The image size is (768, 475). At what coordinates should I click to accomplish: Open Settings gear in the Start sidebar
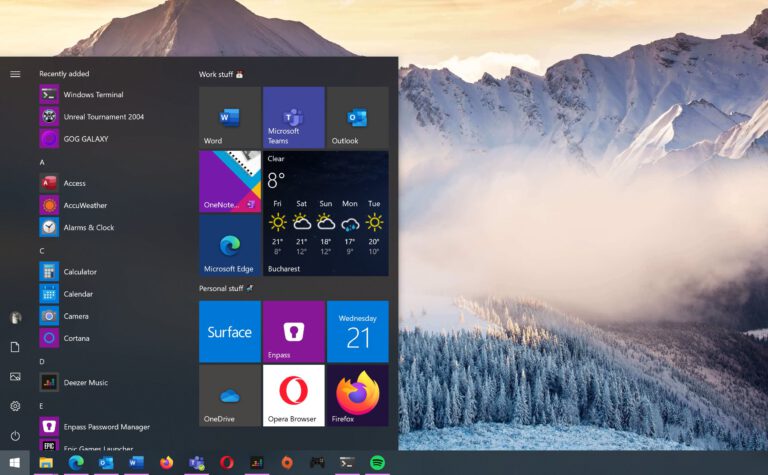(15, 406)
